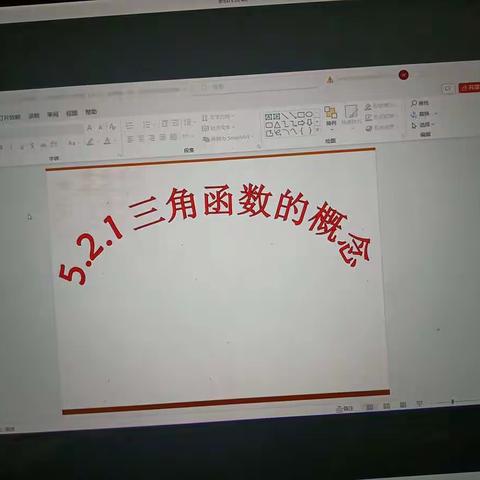This screenshot has height=480, width=480.
Task: Toggle the notes pane in status bar
Action: 344,408
